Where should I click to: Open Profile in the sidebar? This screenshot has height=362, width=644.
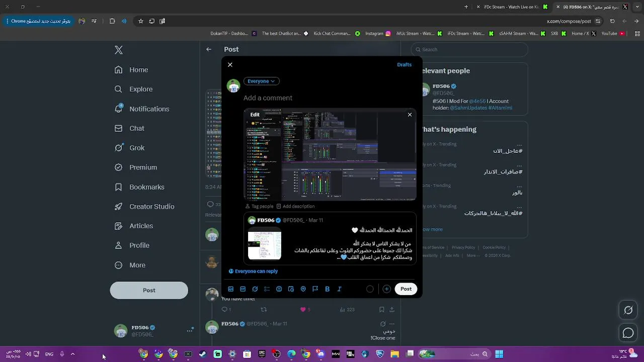pos(132,245)
